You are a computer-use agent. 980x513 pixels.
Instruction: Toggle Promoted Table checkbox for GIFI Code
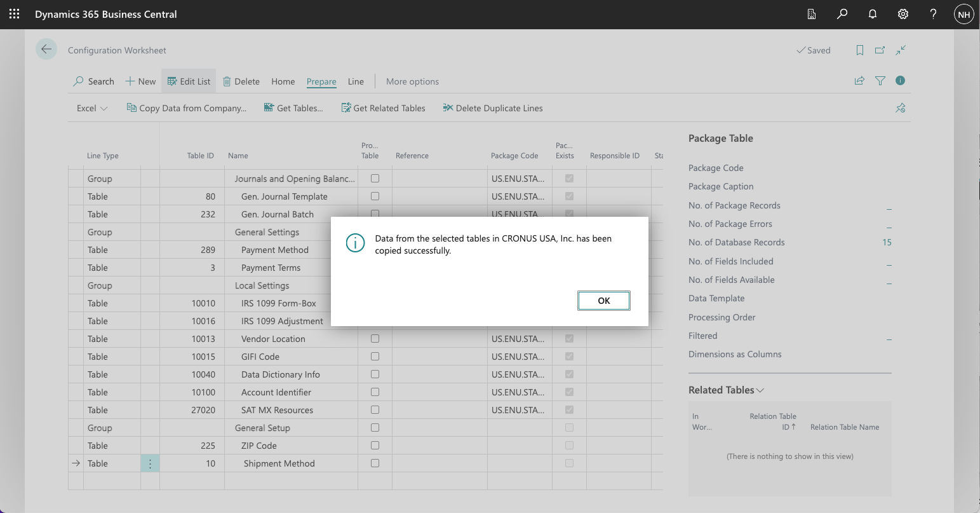click(375, 357)
